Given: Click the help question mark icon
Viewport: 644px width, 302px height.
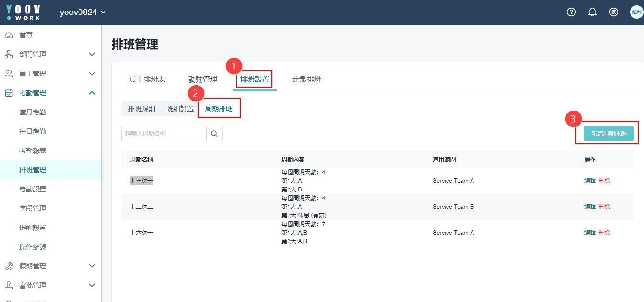Looking at the screenshot, I should [x=571, y=13].
